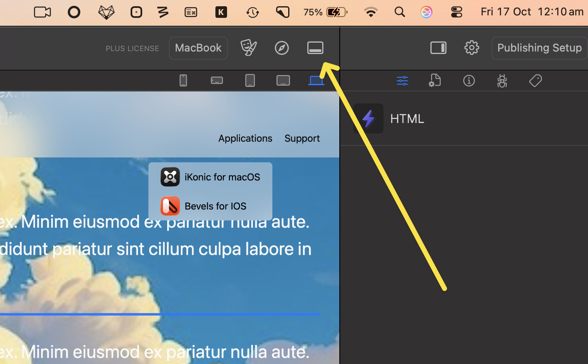This screenshot has height=364, width=588.
Task: Open the settings gear in toolbar
Action: pos(472,48)
